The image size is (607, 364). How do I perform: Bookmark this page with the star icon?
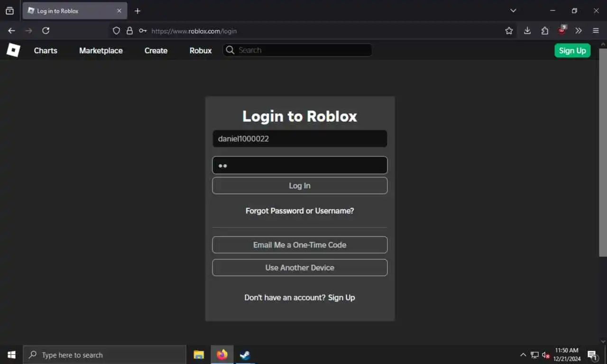509,31
